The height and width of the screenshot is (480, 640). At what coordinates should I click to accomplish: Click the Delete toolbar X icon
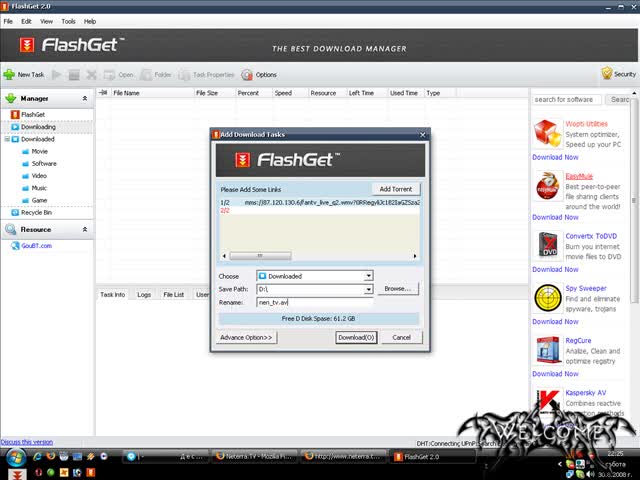pos(91,75)
